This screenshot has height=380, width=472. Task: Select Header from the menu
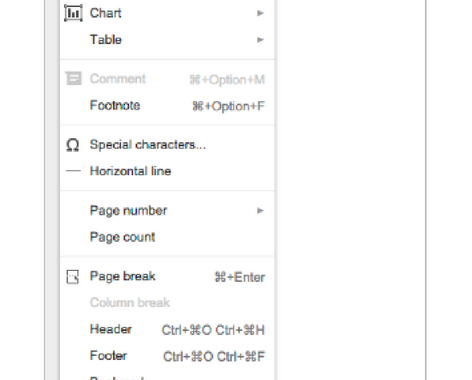[167, 329]
